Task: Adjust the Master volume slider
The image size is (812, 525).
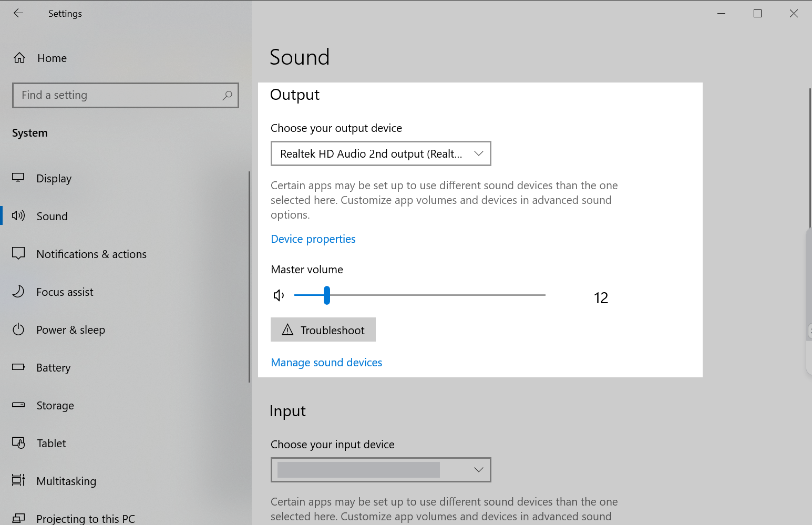Action: (x=327, y=295)
